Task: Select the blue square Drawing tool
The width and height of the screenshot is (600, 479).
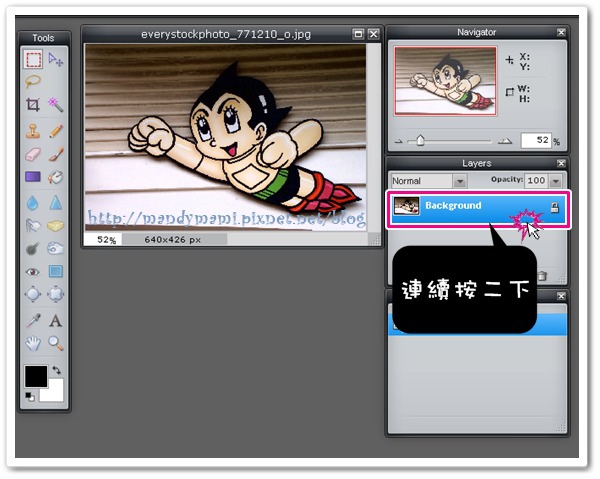Action: click(x=56, y=272)
